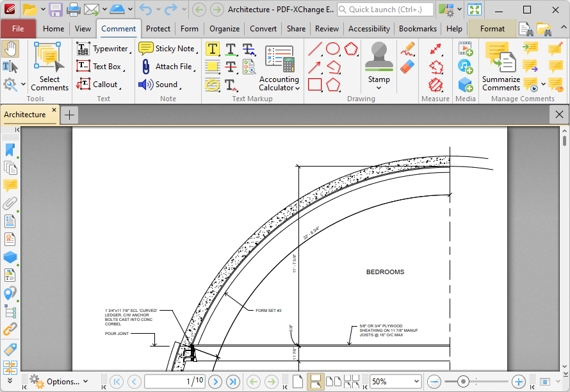Open Comments pane in sidebar

pos(10,186)
